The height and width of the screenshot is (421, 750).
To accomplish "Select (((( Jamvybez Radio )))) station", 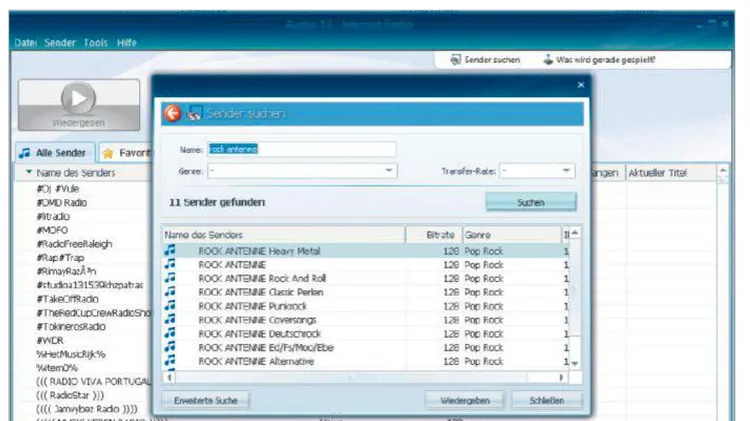I will coord(87,409).
